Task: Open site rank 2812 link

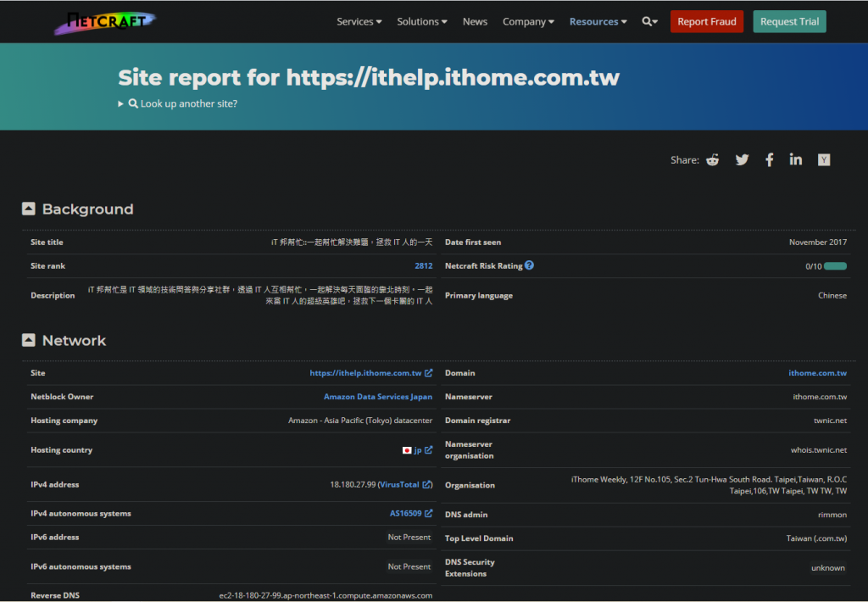Action: point(424,266)
